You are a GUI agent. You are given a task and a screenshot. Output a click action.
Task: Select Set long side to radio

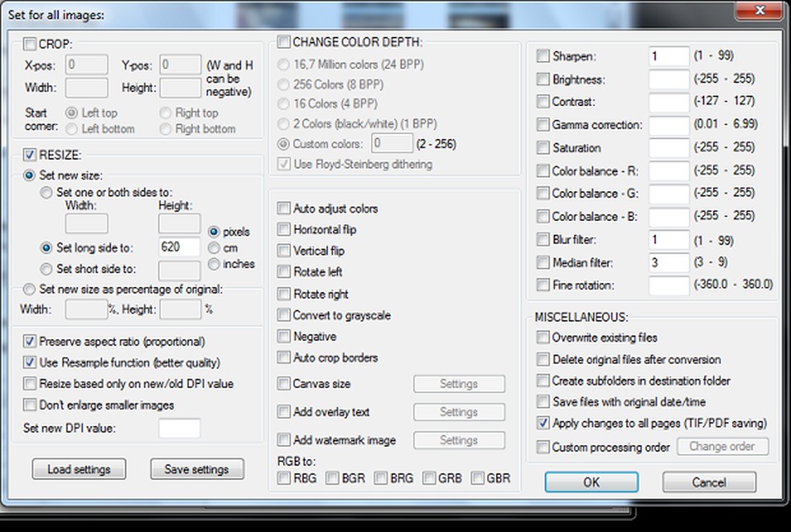[x=47, y=248]
